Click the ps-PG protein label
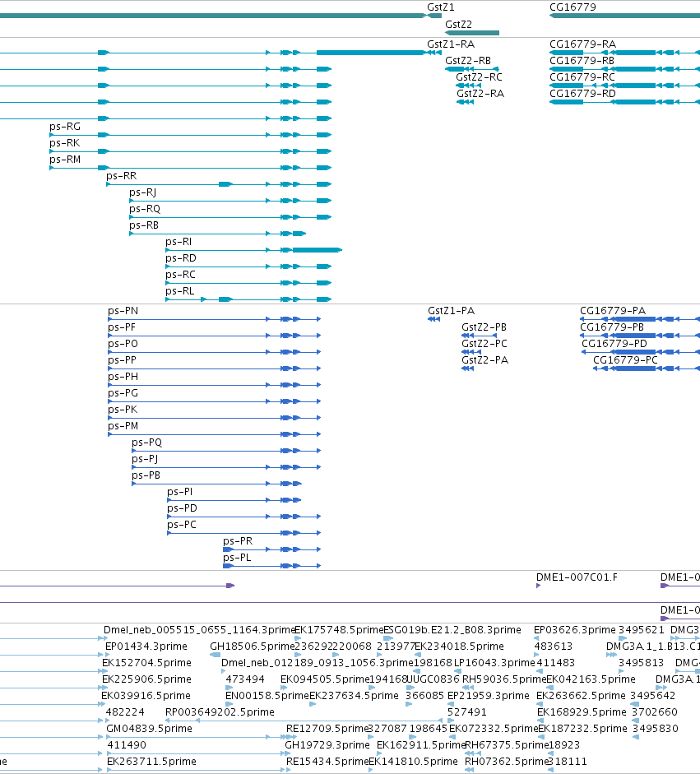The width and height of the screenshot is (700, 774). pos(123,393)
